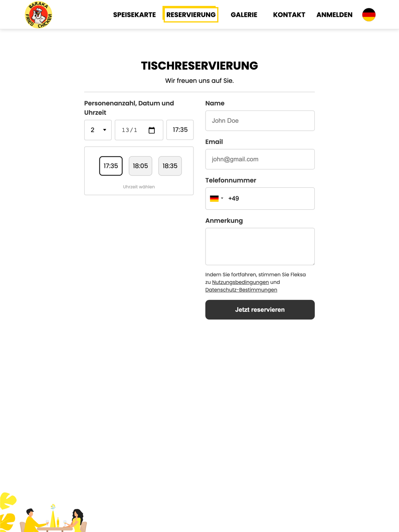The height and width of the screenshot is (532, 399).
Task: Select the 18:35 time slot
Action: point(170,166)
